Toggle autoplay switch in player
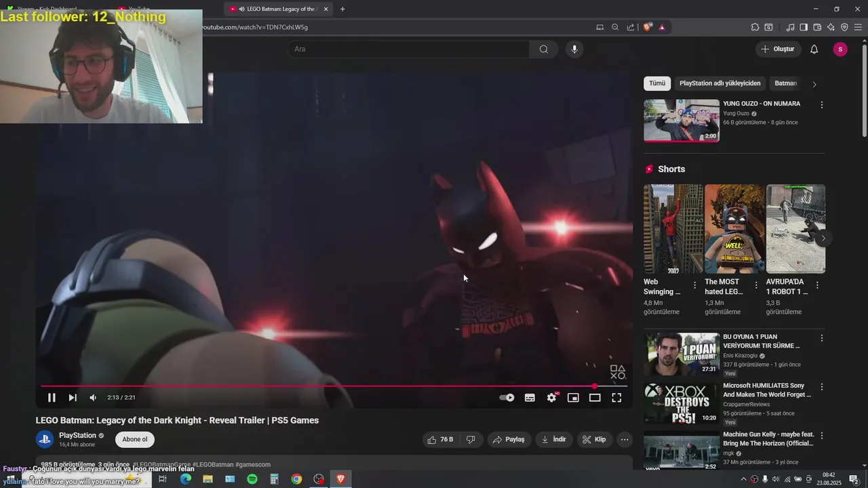This screenshot has height=488, width=868. coord(507,398)
